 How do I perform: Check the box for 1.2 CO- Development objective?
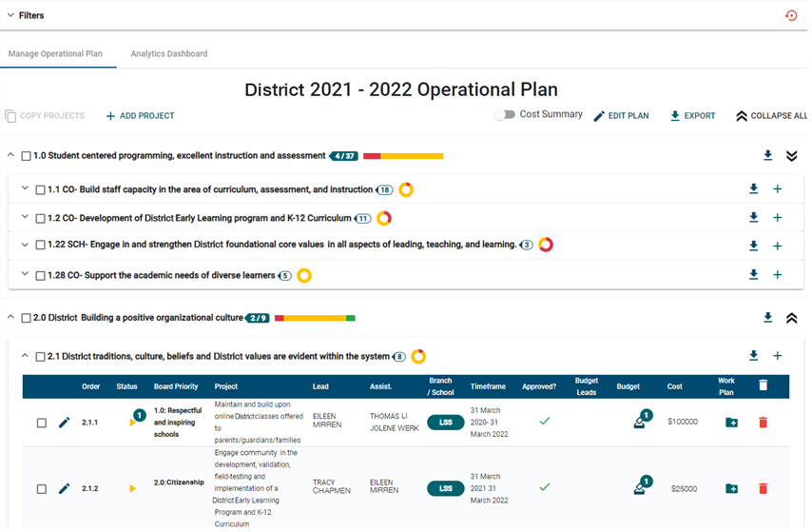click(40, 218)
